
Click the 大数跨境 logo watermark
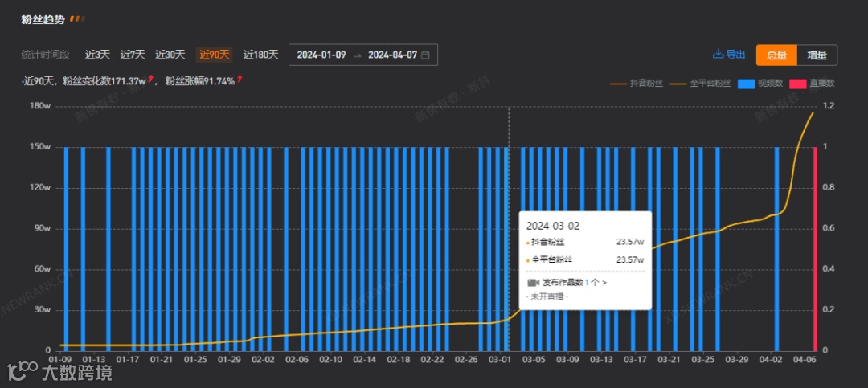[59, 373]
